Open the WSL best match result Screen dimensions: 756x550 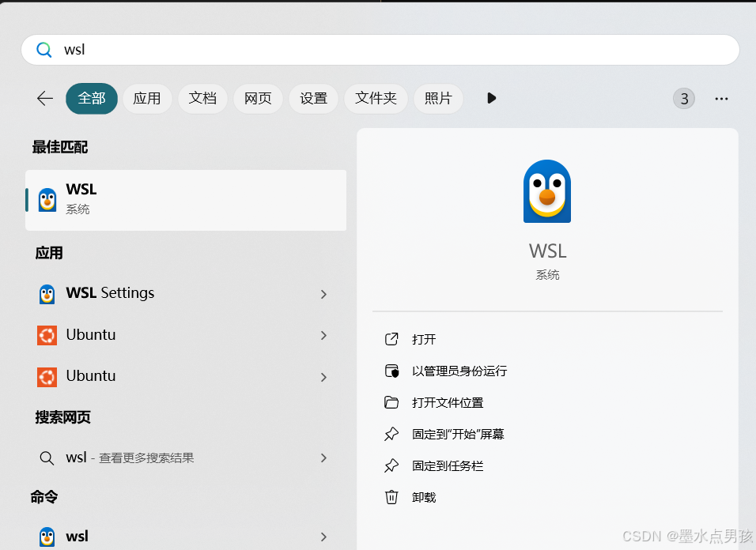point(186,200)
